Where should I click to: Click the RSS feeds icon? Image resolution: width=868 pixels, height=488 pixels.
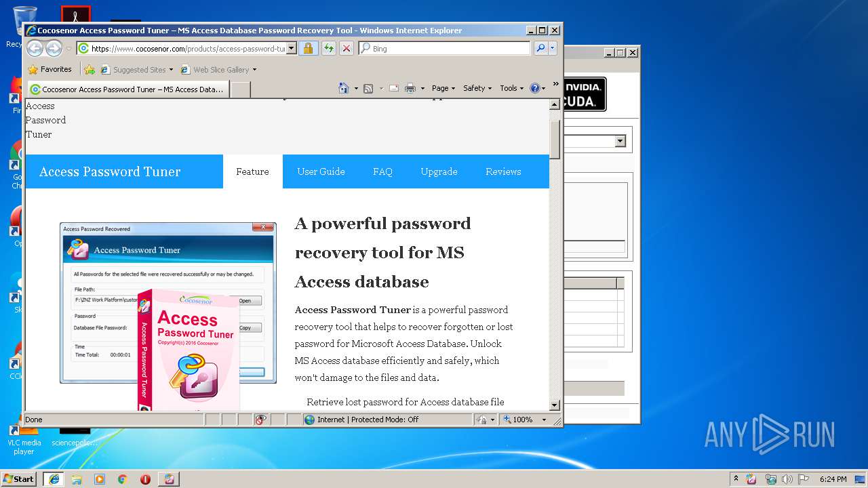[x=368, y=88]
